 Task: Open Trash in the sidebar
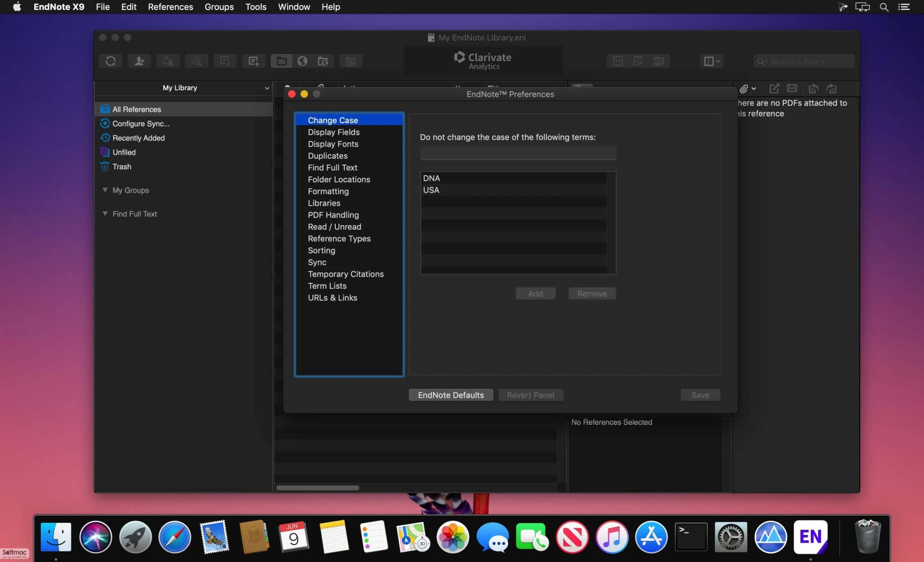[x=184, y=167]
